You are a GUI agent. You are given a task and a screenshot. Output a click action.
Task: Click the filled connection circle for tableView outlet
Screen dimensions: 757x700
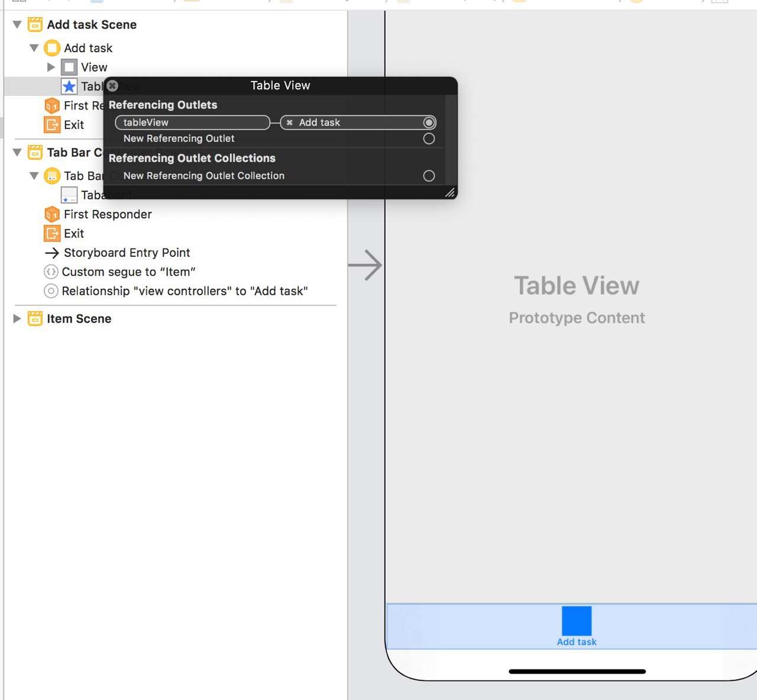[429, 122]
